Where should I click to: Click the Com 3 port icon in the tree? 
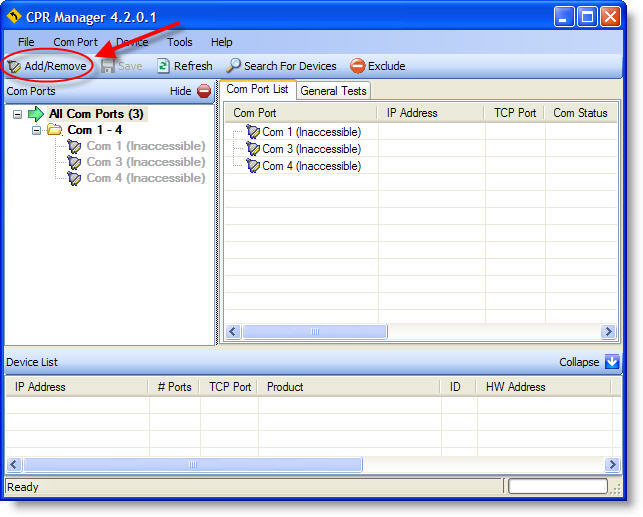coord(74,162)
